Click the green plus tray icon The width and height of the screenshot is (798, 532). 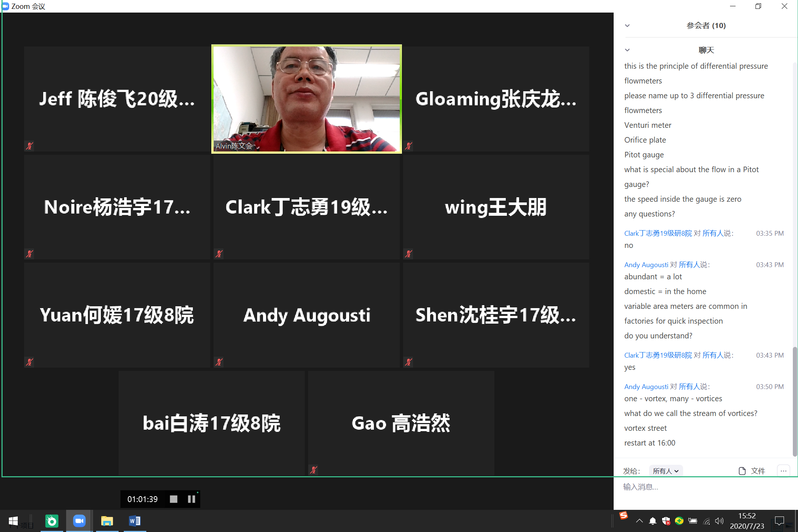tap(679, 521)
